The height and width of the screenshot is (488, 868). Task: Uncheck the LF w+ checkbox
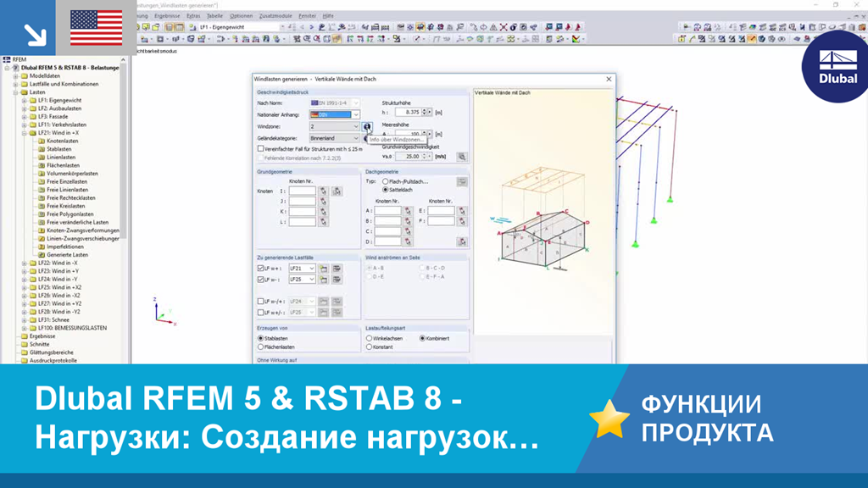260,269
